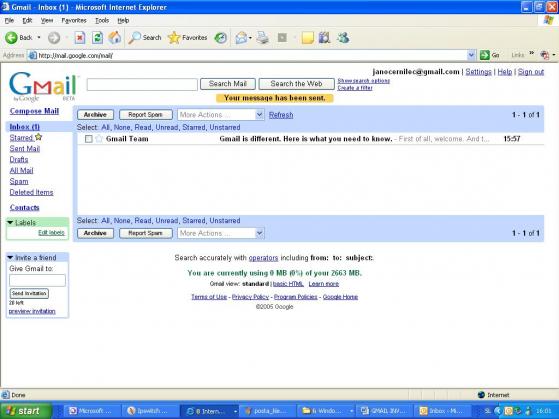Image resolution: width=559 pixels, height=419 pixels.
Task: Open the Deleted Items folder
Action: pyautogui.click(x=31, y=192)
